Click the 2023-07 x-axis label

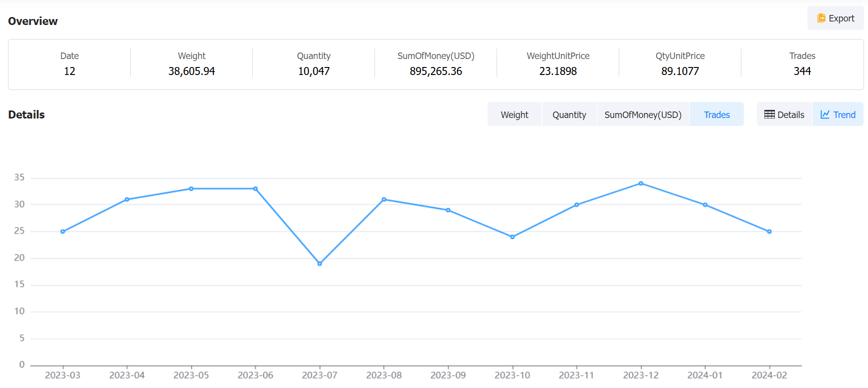[320, 375]
